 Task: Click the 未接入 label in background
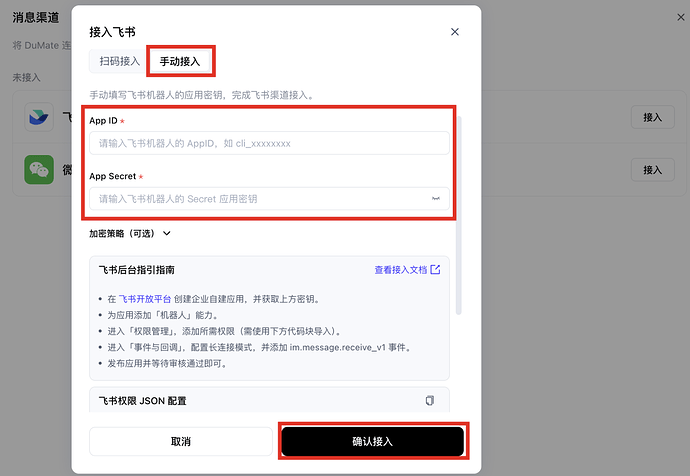[x=26, y=77]
